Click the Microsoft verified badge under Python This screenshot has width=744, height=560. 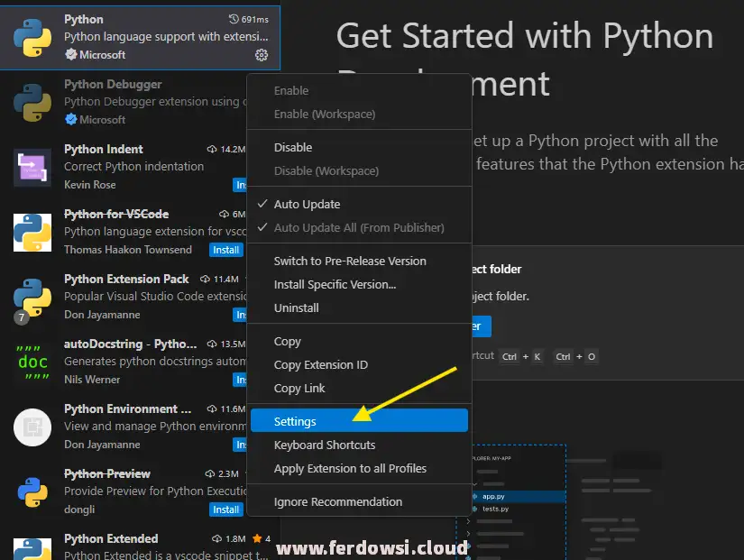pyautogui.click(x=71, y=55)
